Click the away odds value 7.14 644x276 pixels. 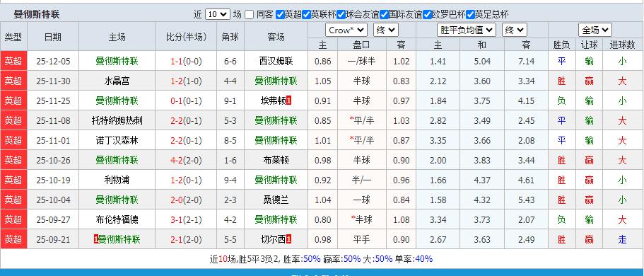click(x=526, y=62)
